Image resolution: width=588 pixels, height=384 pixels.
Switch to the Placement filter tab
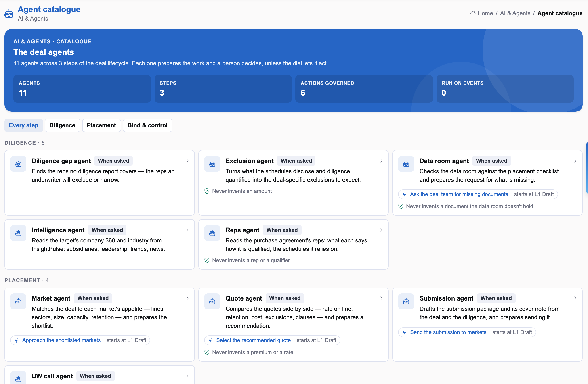point(101,125)
